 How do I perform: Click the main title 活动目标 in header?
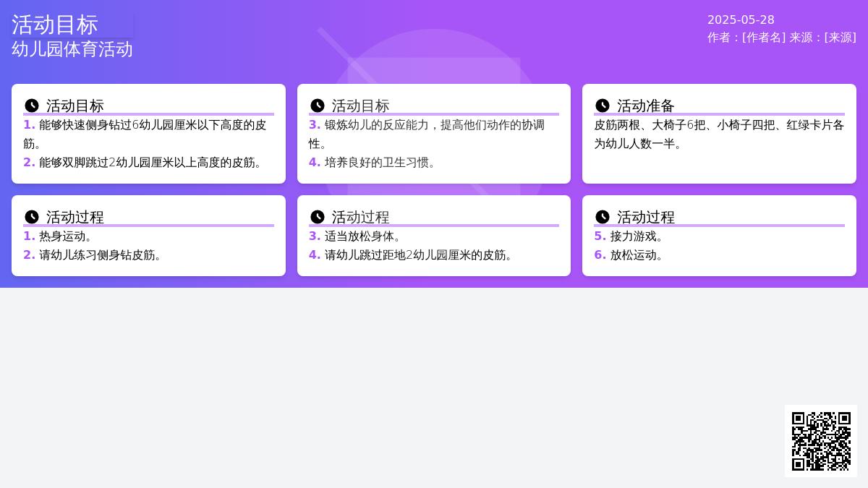(55, 25)
